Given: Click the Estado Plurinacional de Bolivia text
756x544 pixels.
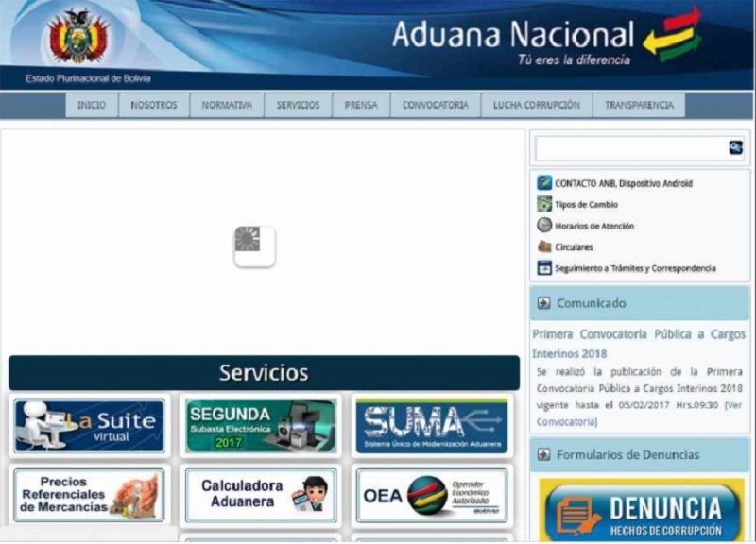Looking at the screenshot, I should coord(88,78).
